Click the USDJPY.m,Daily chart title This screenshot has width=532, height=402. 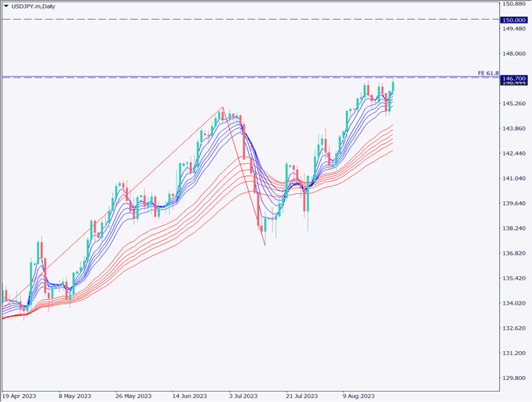point(34,6)
